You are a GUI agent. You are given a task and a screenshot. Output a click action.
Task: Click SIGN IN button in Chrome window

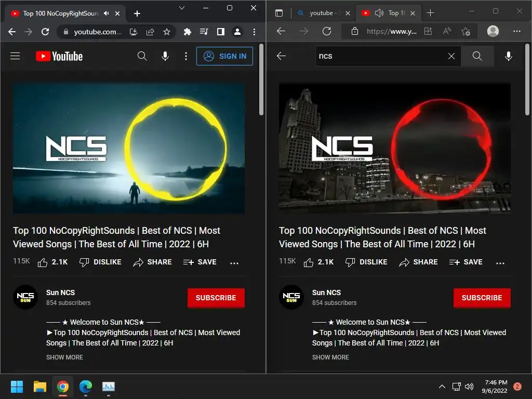224,56
